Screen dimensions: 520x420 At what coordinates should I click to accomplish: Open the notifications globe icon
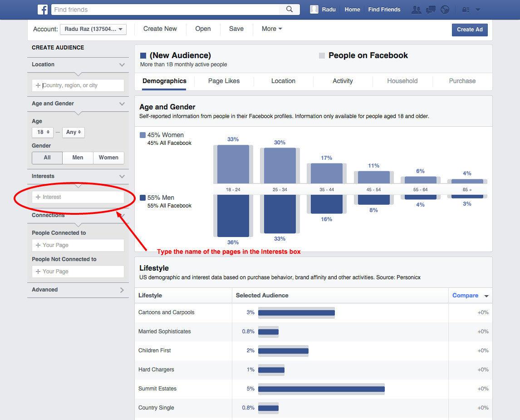(445, 10)
